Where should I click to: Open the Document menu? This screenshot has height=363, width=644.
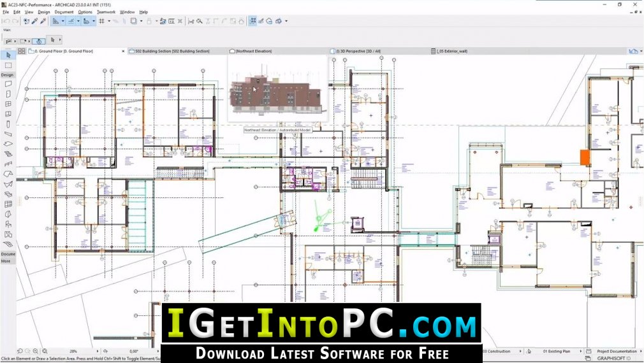64,12
